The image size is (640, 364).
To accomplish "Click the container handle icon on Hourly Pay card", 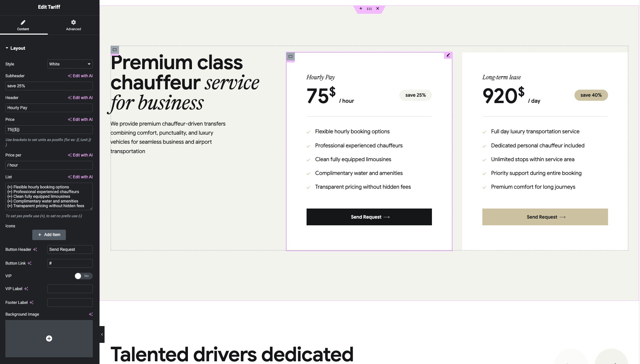I will click(291, 56).
